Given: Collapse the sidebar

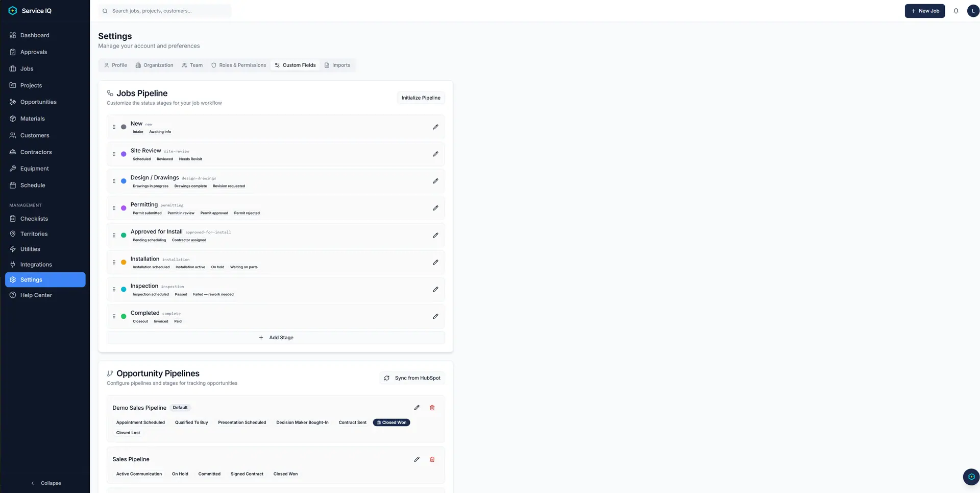Looking at the screenshot, I should 46,483.
